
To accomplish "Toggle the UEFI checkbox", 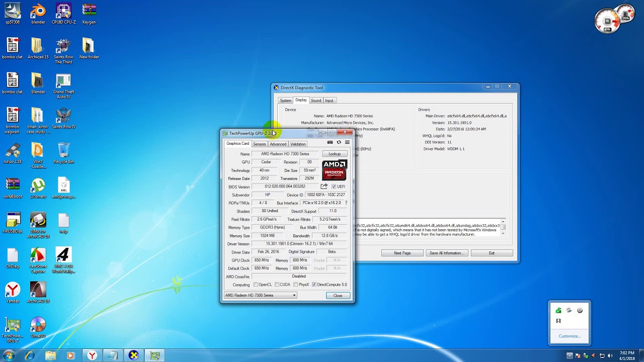I will pos(334,187).
